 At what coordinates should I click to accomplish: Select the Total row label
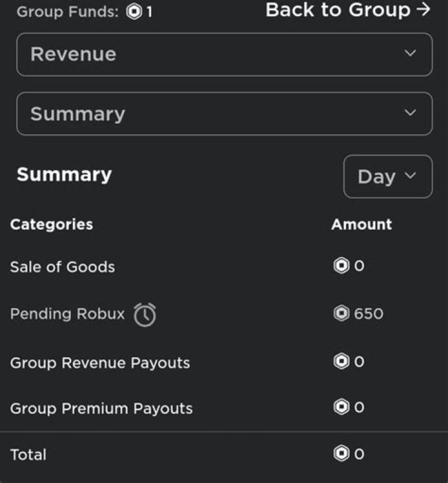pyautogui.click(x=29, y=454)
